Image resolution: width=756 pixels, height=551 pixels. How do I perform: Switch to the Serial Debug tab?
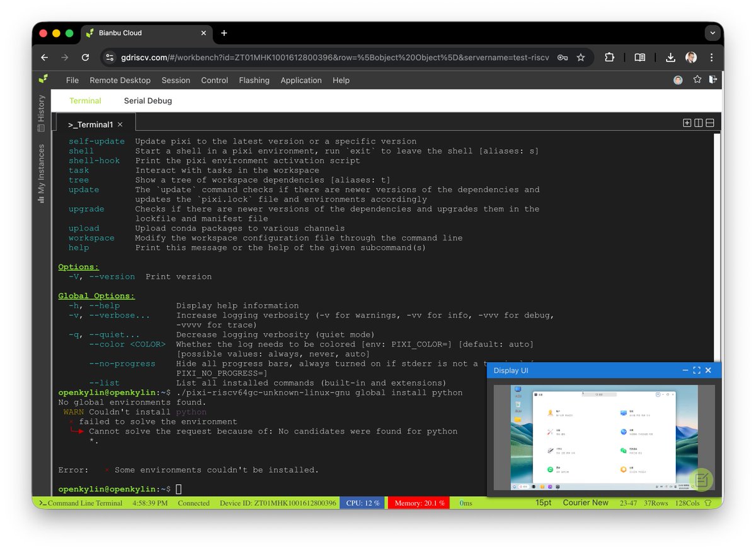pyautogui.click(x=148, y=101)
